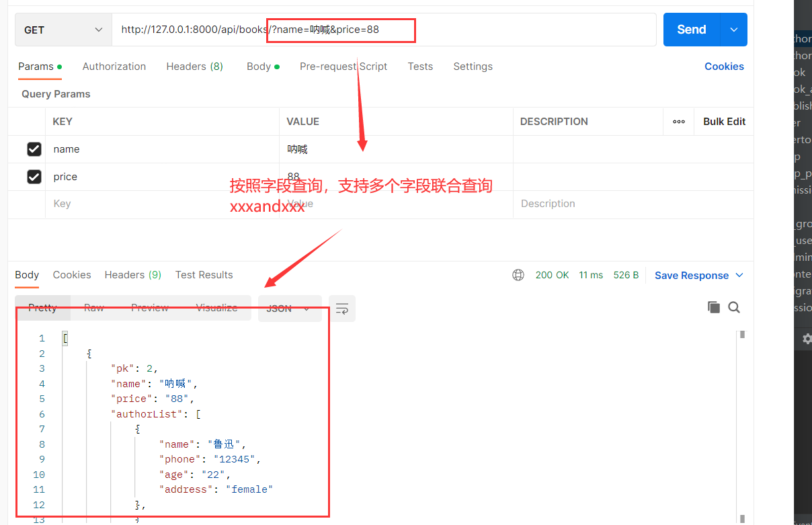Click the response body vertical scrollbar
Viewport: 812px width, 525px height.
point(742,423)
